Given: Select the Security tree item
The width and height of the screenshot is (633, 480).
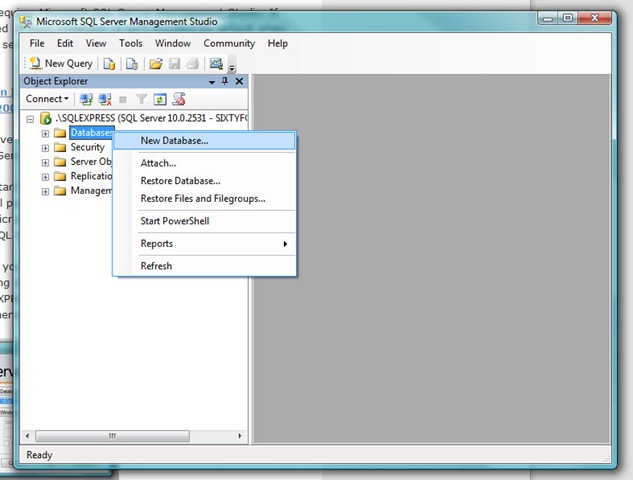Looking at the screenshot, I should [88, 147].
